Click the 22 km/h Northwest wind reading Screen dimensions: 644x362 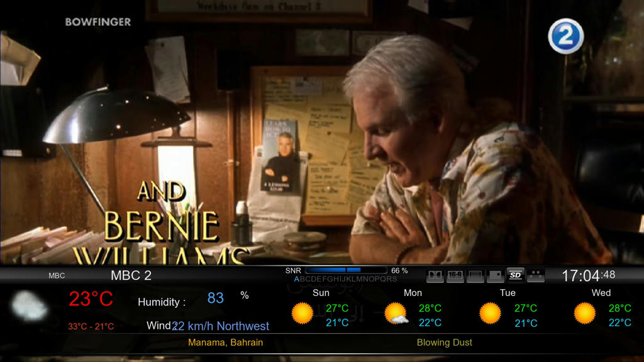coord(221,326)
